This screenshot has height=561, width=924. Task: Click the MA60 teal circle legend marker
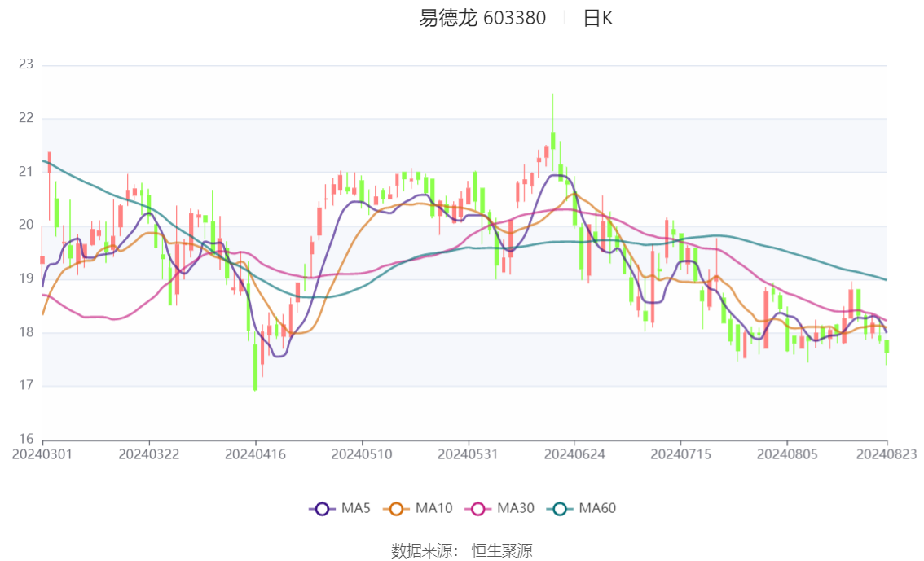559,509
